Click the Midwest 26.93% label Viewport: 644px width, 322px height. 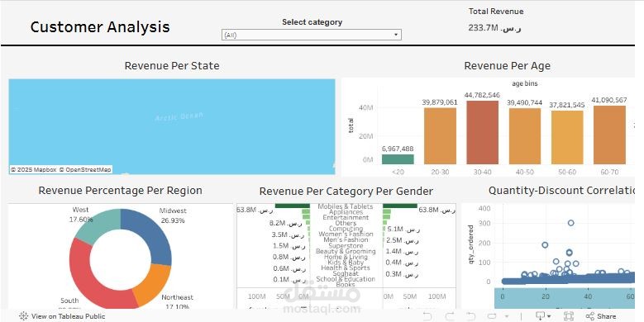click(173, 215)
